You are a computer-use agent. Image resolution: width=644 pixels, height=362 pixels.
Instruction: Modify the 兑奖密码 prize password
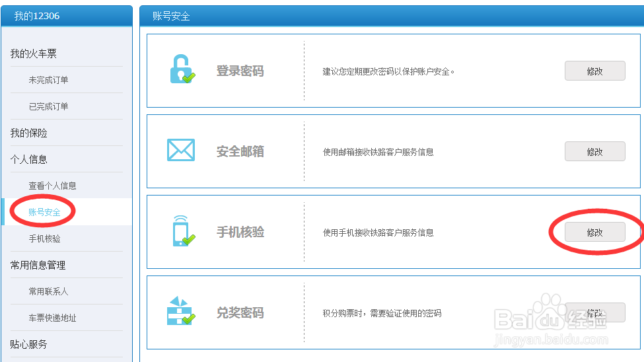pos(594,312)
